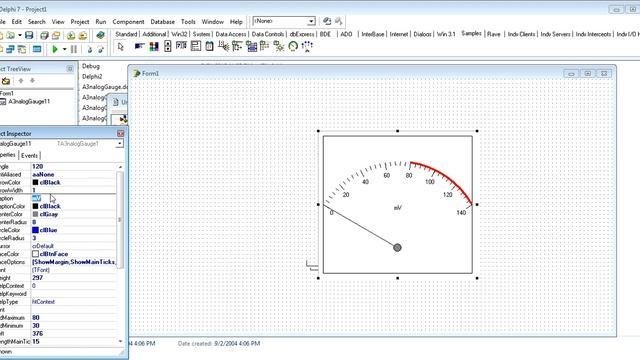Close the Object TreeView panel

tap(70, 69)
